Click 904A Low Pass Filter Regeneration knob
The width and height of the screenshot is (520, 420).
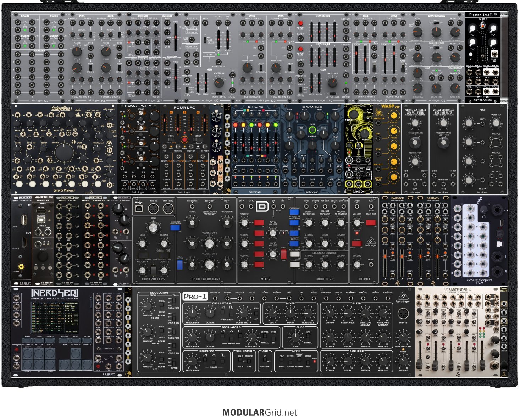tap(415, 161)
